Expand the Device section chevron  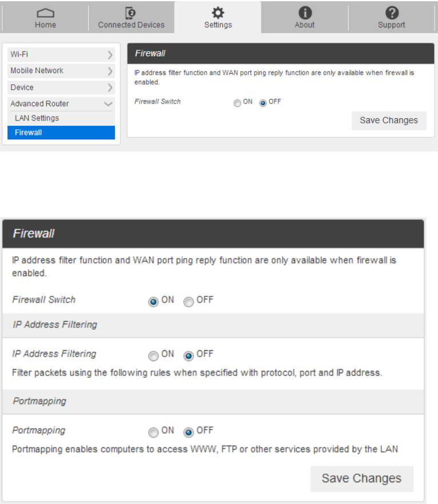click(110, 87)
